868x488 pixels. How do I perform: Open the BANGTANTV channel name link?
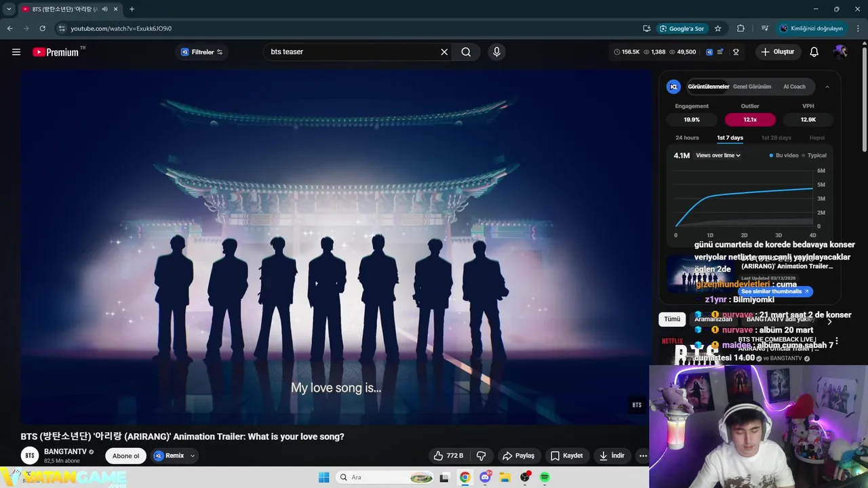click(65, 451)
